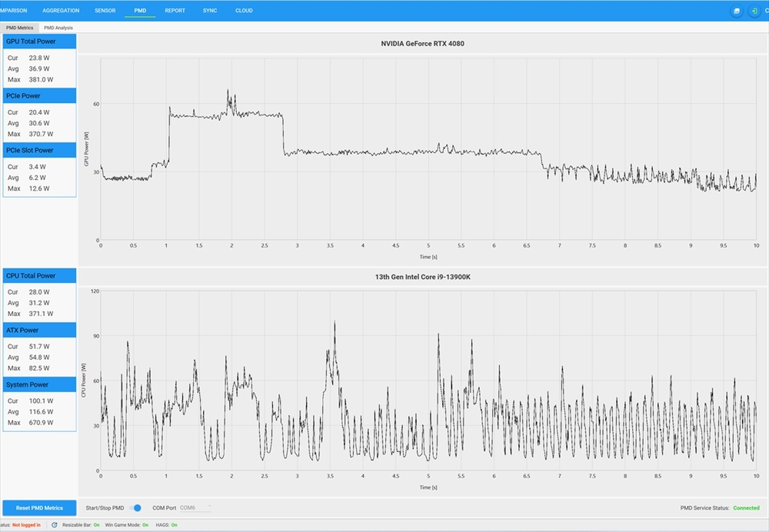Click the CPU Total Power header

click(39, 275)
